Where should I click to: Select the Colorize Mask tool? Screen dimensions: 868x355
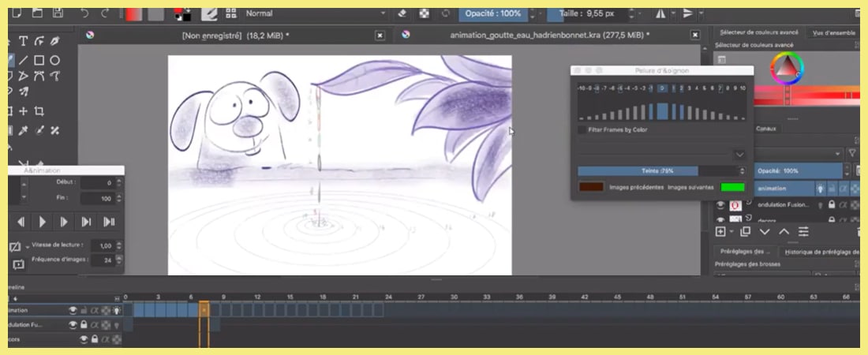[39, 131]
